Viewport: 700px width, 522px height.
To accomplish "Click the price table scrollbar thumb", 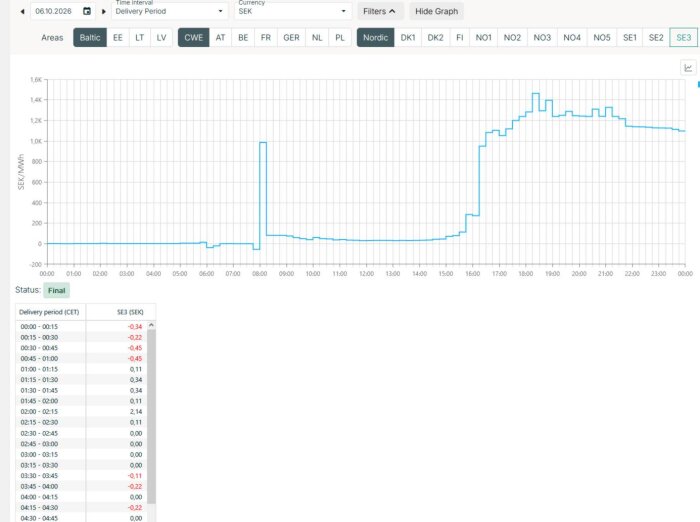I will pyautogui.click(x=151, y=416).
